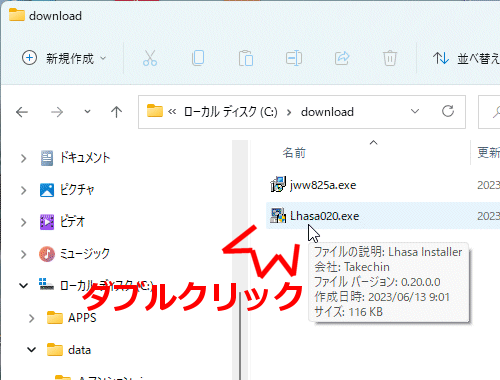This screenshot has height=380, width=500.
Task: Expand the ピクチャ tree node
Action: pos(23,190)
